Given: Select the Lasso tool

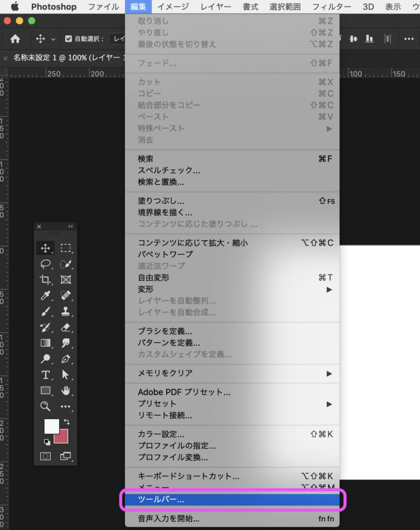Looking at the screenshot, I should coord(46,264).
